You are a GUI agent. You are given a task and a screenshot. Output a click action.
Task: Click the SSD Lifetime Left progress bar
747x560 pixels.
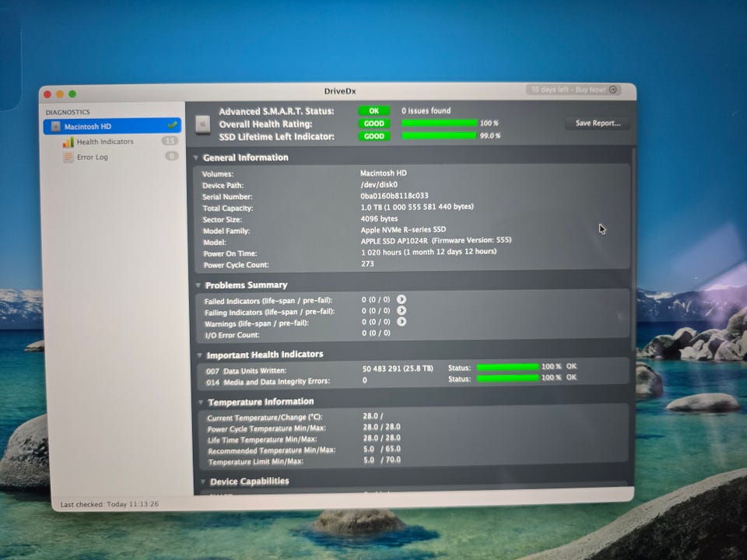coord(439,135)
